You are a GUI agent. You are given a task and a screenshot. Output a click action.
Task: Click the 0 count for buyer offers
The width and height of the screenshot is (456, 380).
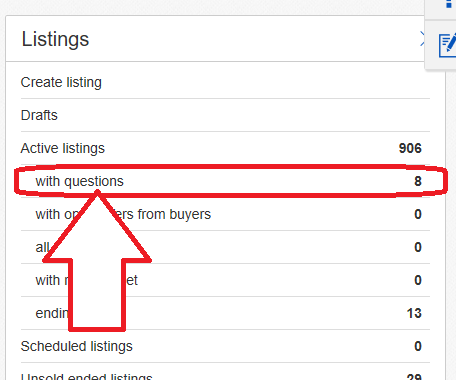click(418, 214)
